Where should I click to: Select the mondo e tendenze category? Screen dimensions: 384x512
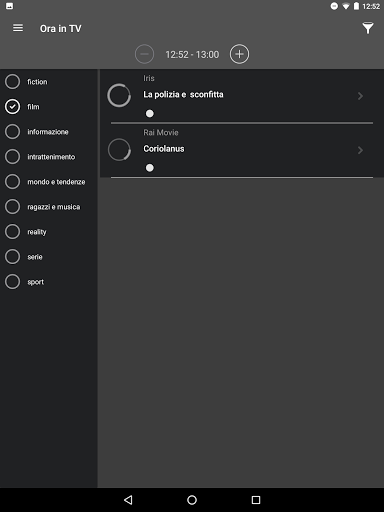click(49, 182)
